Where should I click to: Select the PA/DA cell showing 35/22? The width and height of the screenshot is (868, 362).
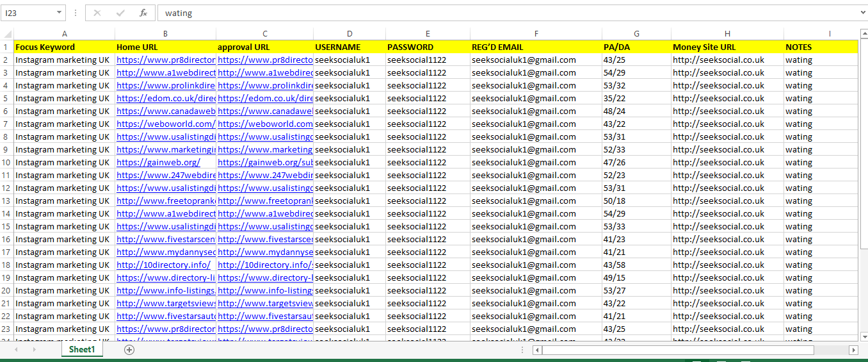tap(636, 98)
